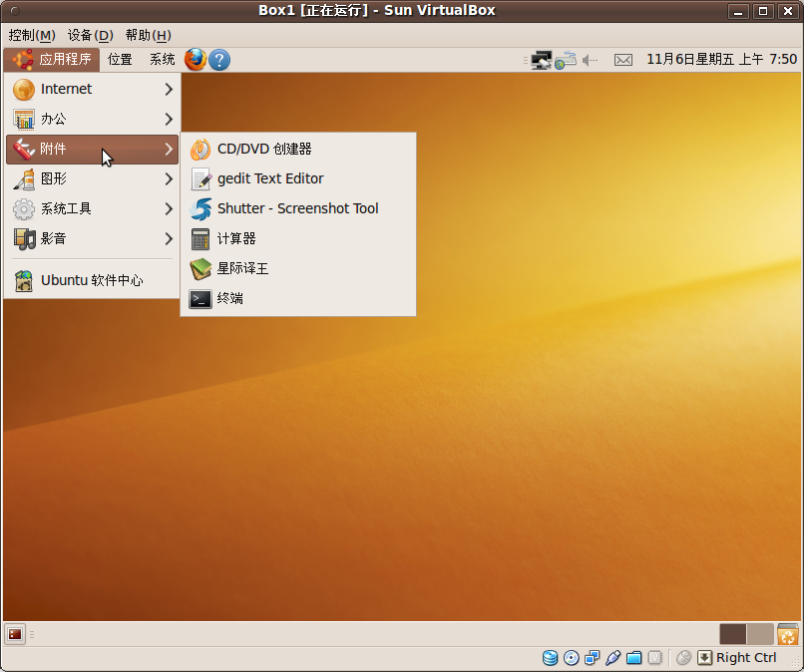Image resolution: width=804 pixels, height=672 pixels.
Task: Open 计算器 label in submenu
Action: (236, 239)
